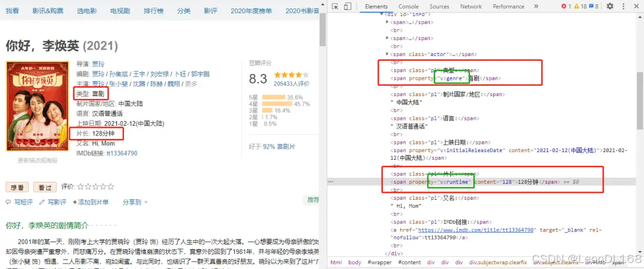Click div.subjectwrap.clearfix breadcrumb
Screen dimensions: 644x269
(x=498, y=262)
